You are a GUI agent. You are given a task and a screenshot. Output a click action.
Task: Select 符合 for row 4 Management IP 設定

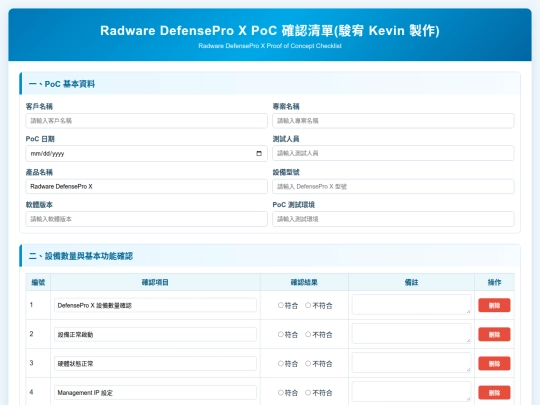[281, 392]
